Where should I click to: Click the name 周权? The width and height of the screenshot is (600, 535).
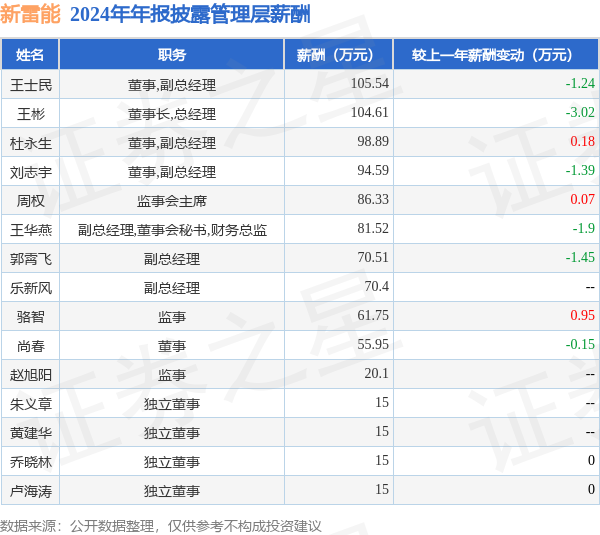(31, 201)
